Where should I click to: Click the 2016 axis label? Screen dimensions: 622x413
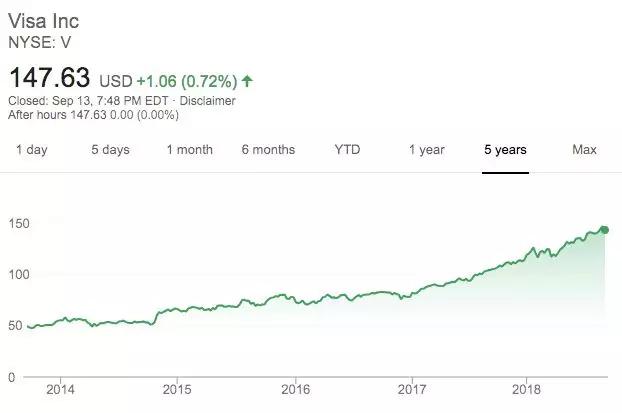click(296, 389)
